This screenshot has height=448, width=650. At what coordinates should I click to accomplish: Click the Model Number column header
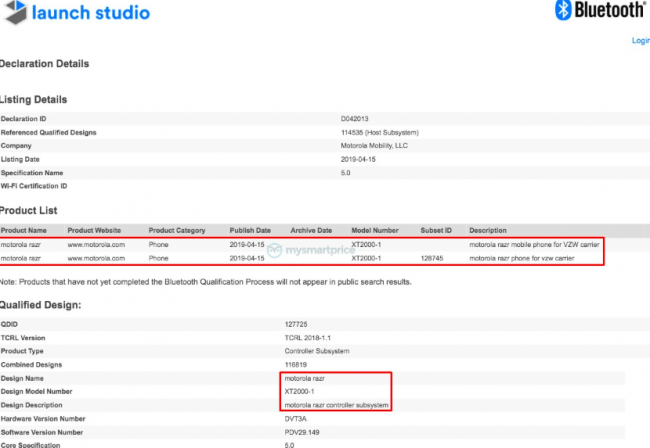(374, 230)
